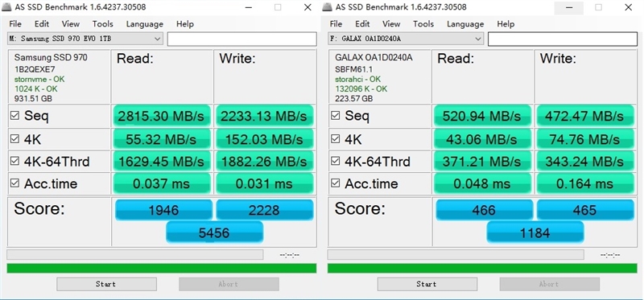Open Help menu in Samsung window
The image size is (644, 300).
pyautogui.click(x=185, y=24)
